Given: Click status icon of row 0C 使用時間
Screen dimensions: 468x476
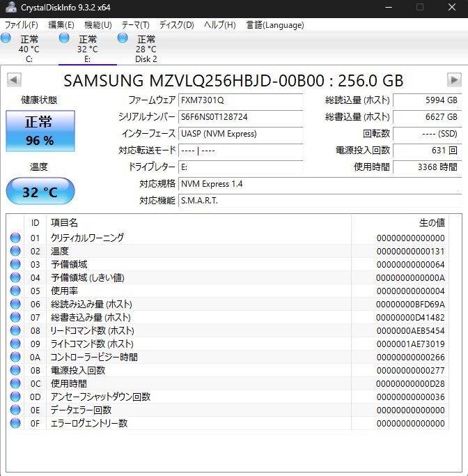Looking at the screenshot, I should (15, 383).
